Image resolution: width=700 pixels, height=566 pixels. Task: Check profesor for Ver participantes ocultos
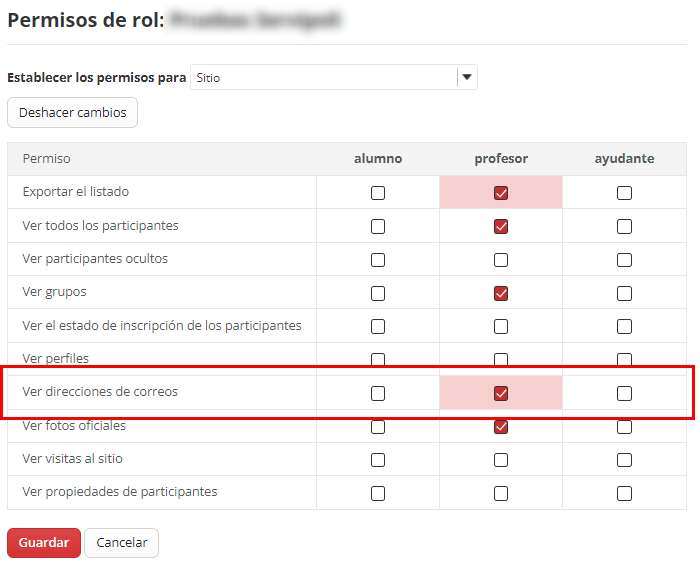click(x=501, y=260)
